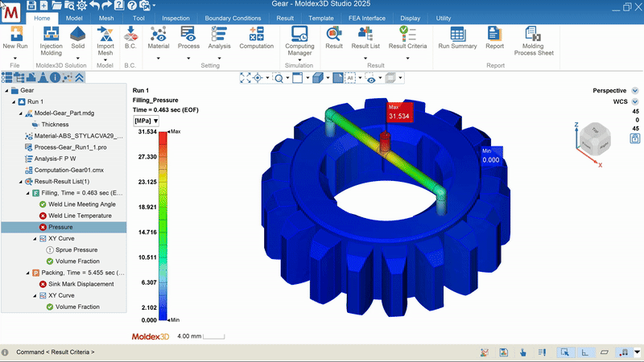The image size is (644, 362).
Task: Click the Max 31.534 label on model
Action: coord(399,112)
